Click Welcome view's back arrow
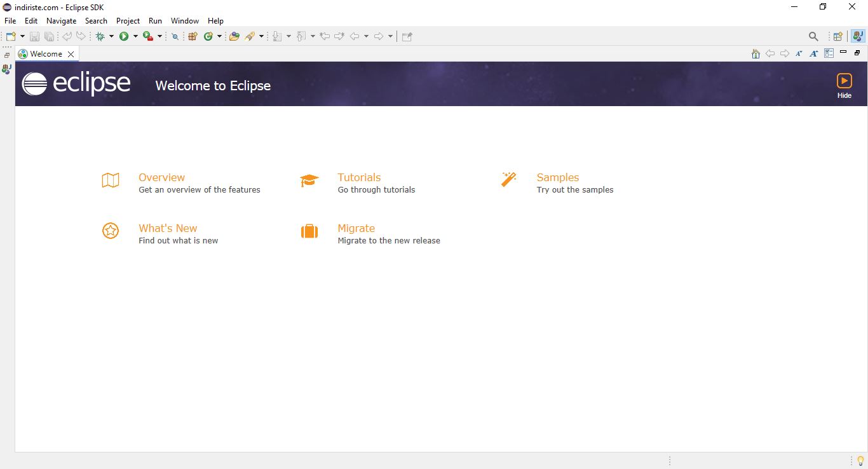 click(x=770, y=54)
